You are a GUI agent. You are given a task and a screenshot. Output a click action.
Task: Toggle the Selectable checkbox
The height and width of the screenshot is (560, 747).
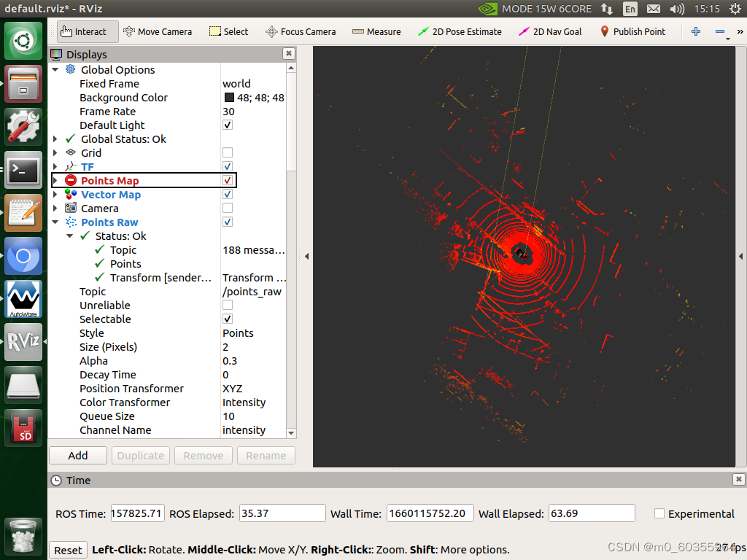[228, 319]
